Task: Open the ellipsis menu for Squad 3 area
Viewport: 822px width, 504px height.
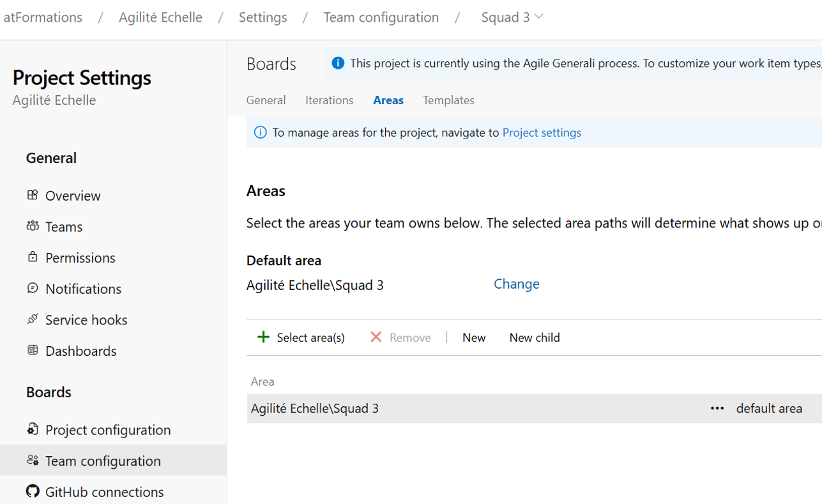Action: click(x=717, y=408)
